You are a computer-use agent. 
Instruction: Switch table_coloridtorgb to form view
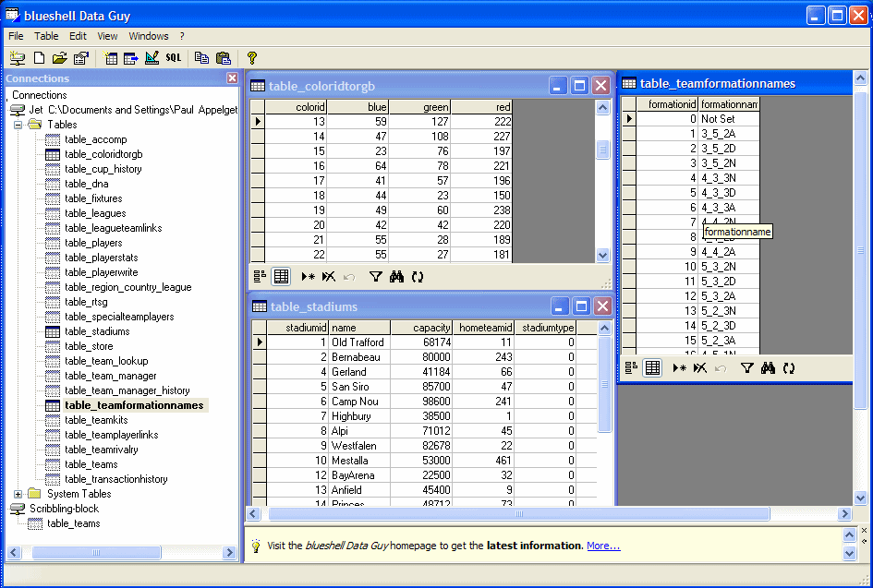coord(260,276)
